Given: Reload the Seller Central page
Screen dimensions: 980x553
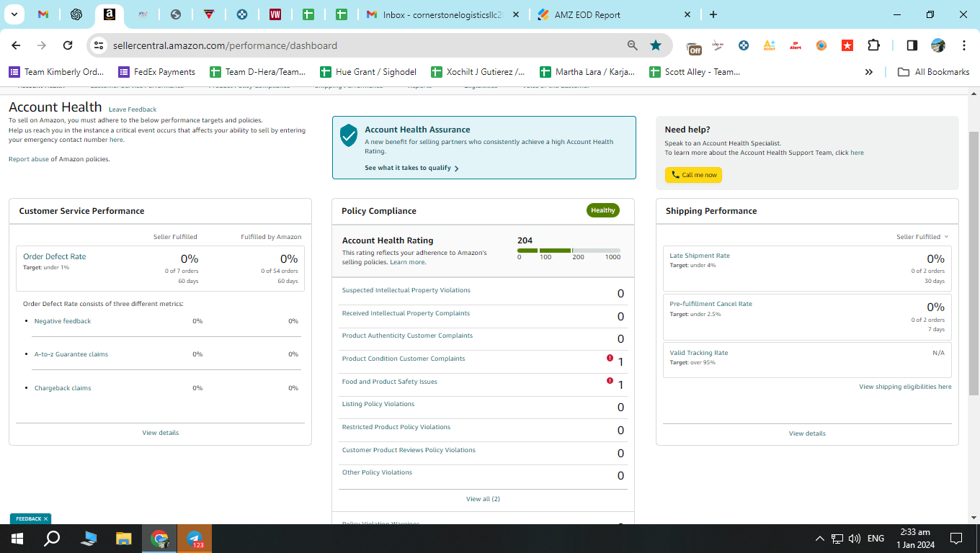Looking at the screenshot, I should tap(68, 45).
